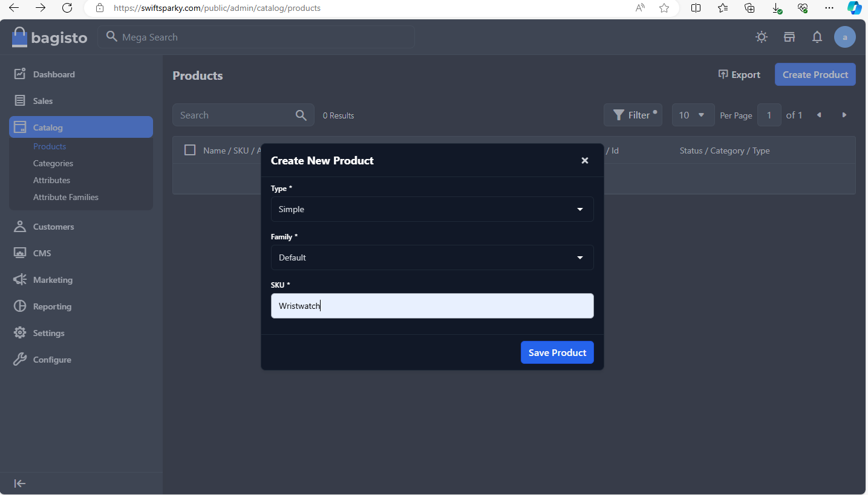Screen dimensions: 868x495
Task: Open browser essentials heart icon
Action: [803, 8]
